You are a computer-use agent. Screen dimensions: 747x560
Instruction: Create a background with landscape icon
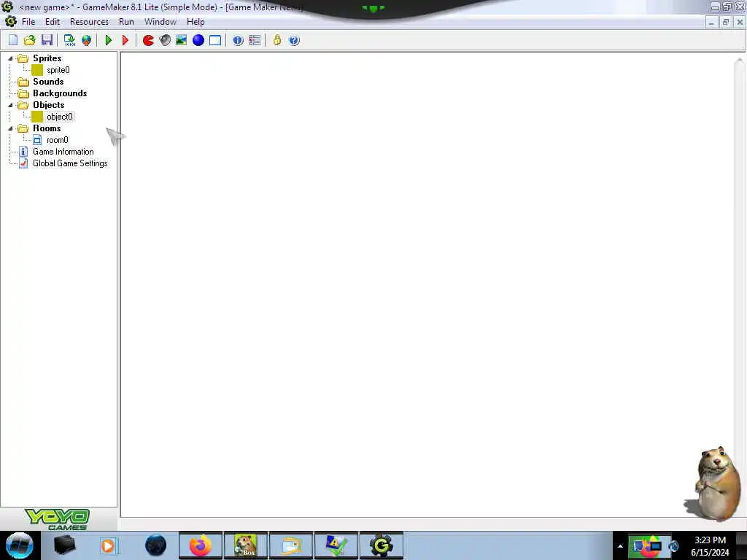[x=181, y=41]
